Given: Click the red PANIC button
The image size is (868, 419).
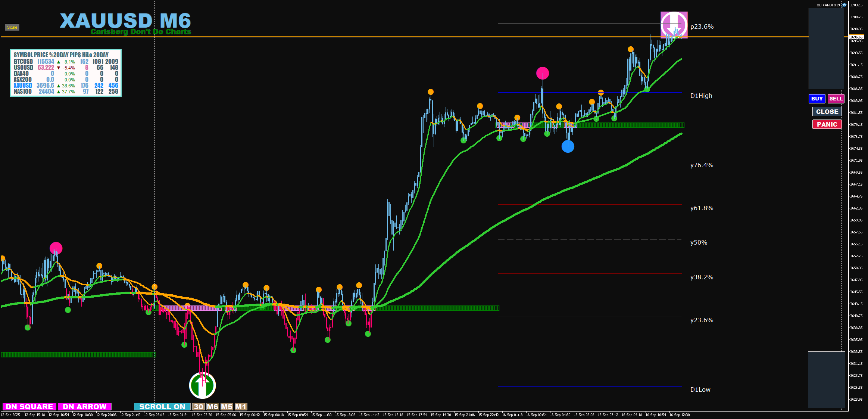Looking at the screenshot, I should [x=827, y=124].
